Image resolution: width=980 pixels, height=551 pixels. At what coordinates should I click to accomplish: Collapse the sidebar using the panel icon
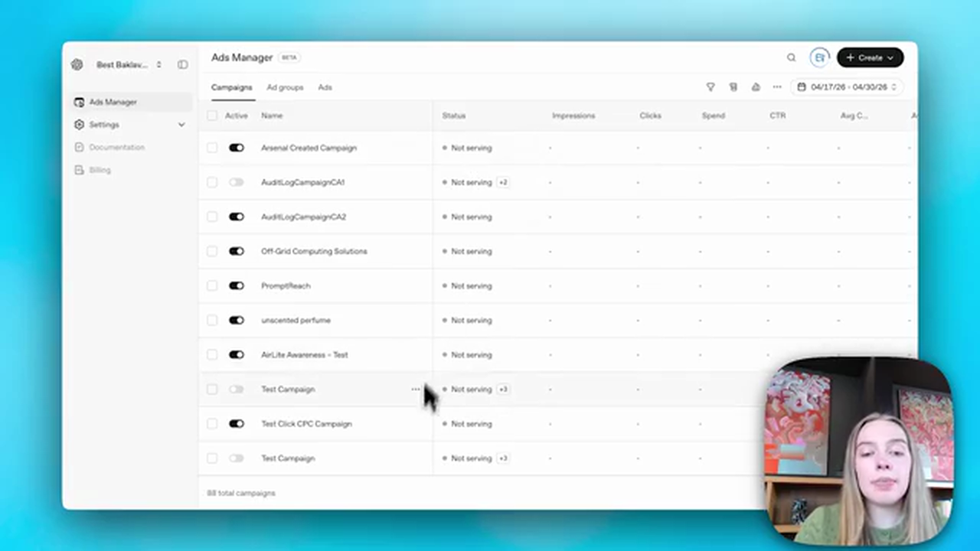click(182, 65)
